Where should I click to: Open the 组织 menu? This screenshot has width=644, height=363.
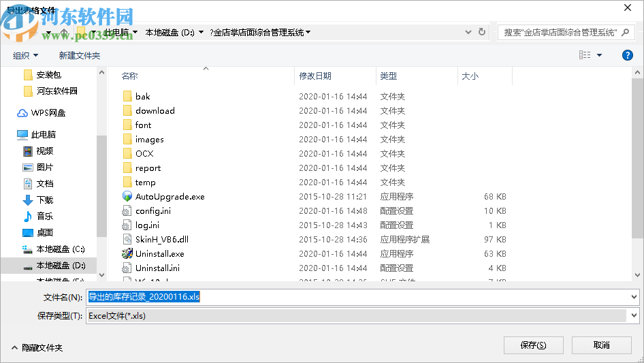[25, 55]
